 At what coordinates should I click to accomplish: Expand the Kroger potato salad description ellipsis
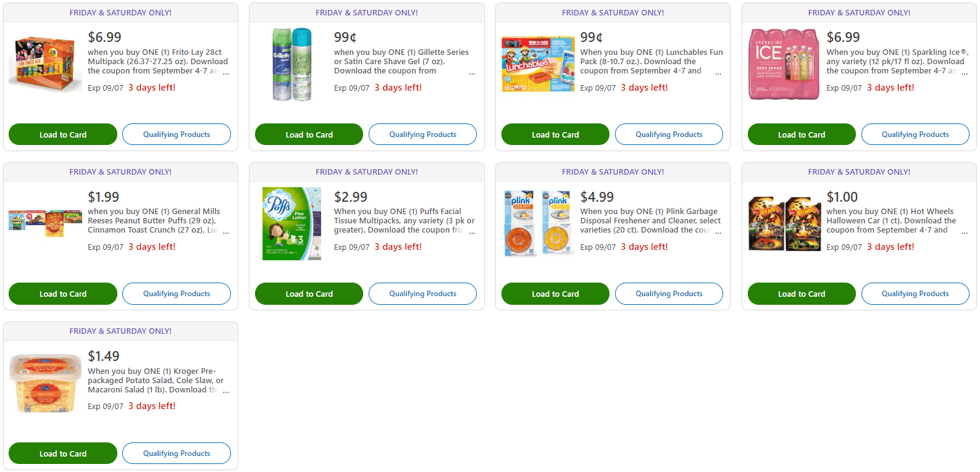pyautogui.click(x=226, y=391)
